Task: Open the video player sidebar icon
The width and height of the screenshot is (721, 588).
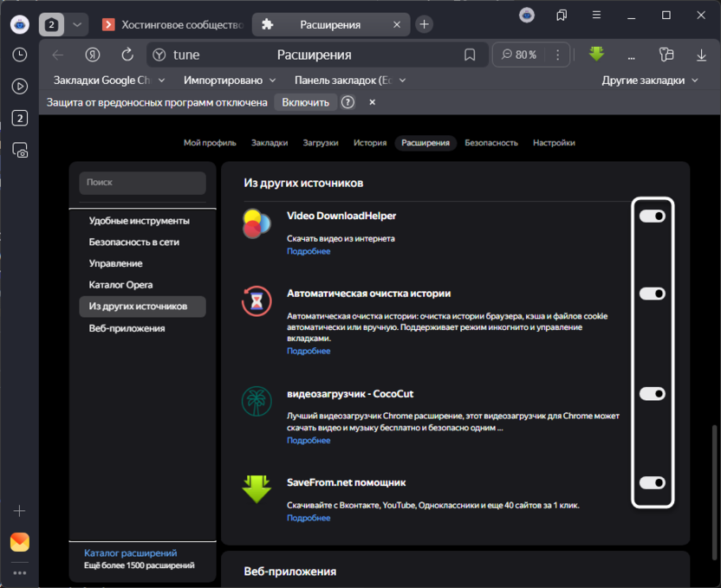Action: [20, 87]
